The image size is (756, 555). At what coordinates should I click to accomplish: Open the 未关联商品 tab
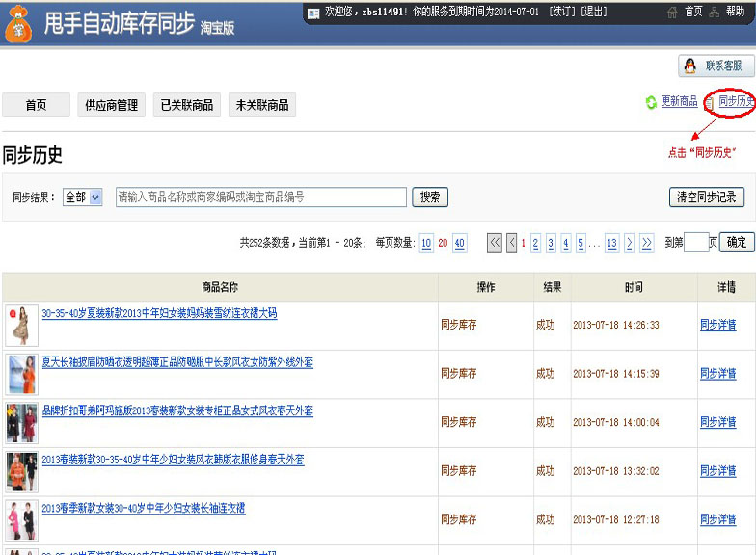pyautogui.click(x=262, y=104)
